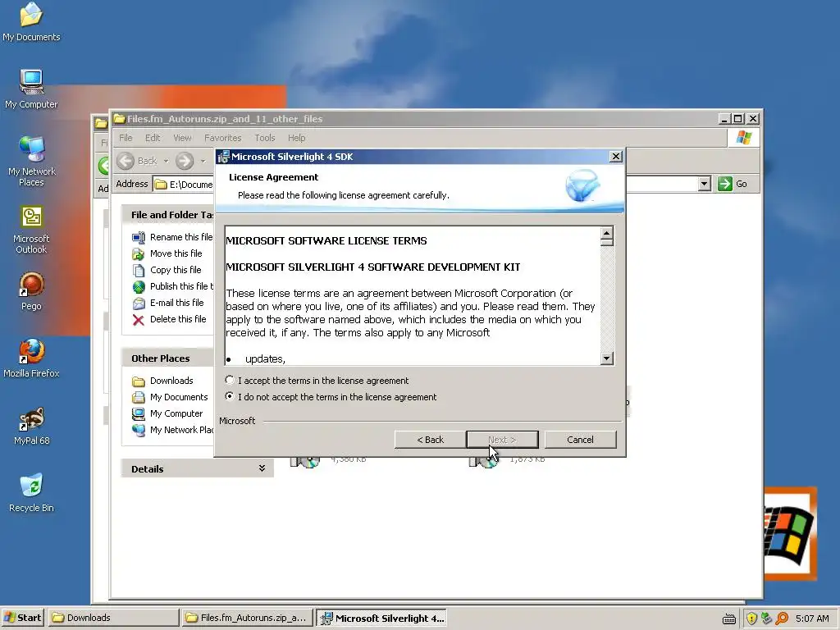Click the keyboard icon in system tray

click(729, 619)
